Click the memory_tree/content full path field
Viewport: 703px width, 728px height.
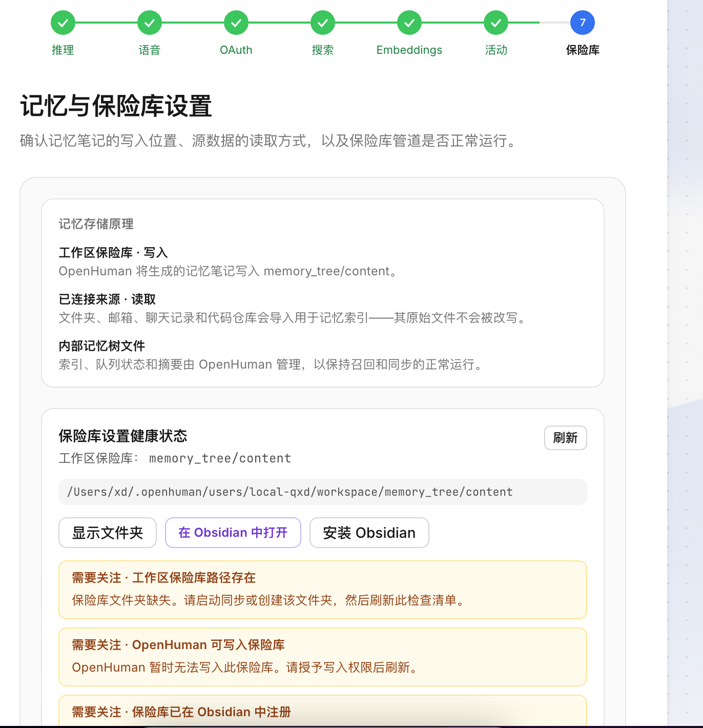323,492
